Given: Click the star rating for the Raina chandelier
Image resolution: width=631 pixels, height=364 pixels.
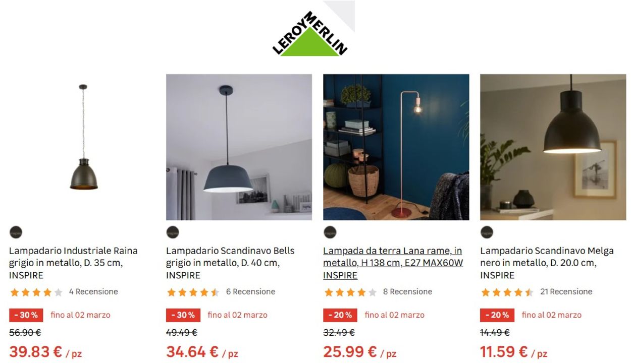Looking at the screenshot, I should (36, 292).
